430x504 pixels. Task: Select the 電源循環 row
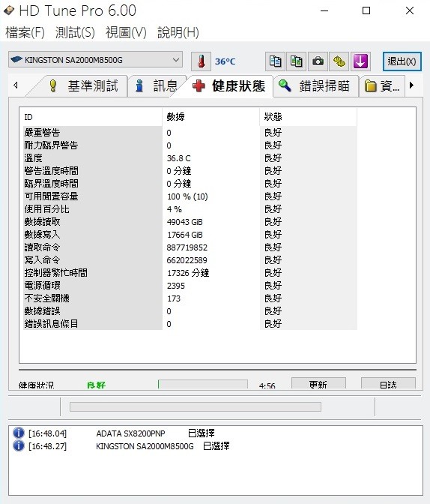click(190, 286)
